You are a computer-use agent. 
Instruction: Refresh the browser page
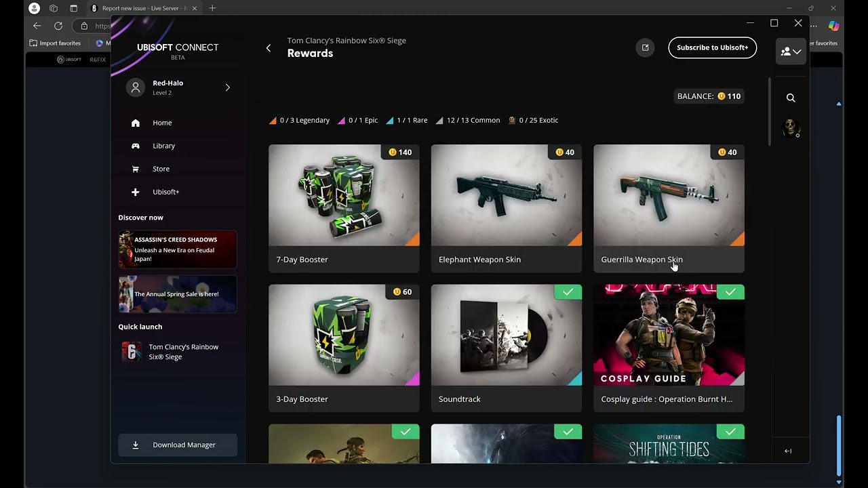tap(58, 26)
